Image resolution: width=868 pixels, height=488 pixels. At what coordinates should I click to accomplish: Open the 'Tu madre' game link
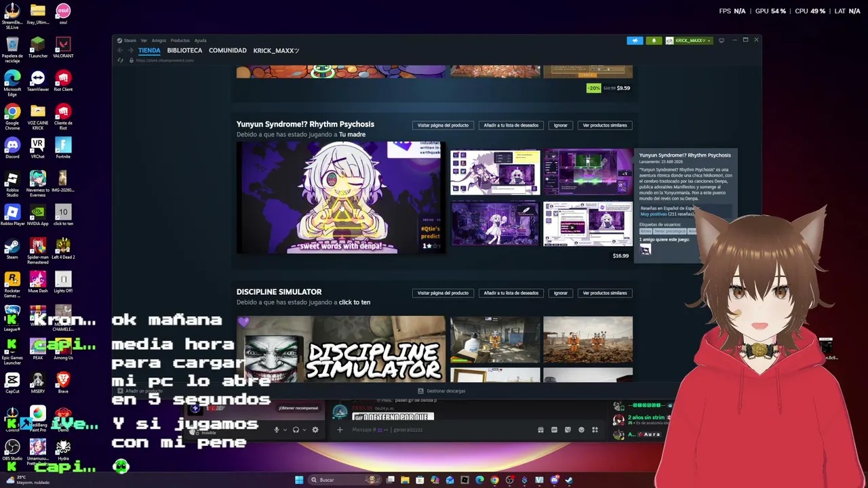(352, 135)
